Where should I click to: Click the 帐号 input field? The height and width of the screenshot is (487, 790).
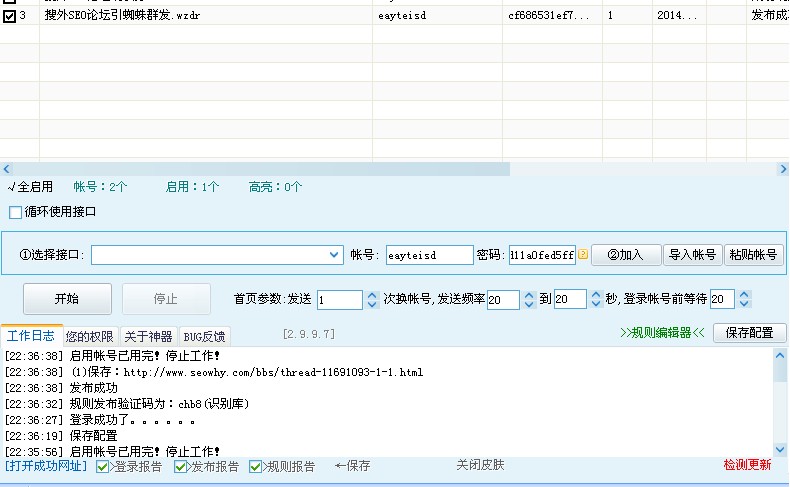(429, 255)
